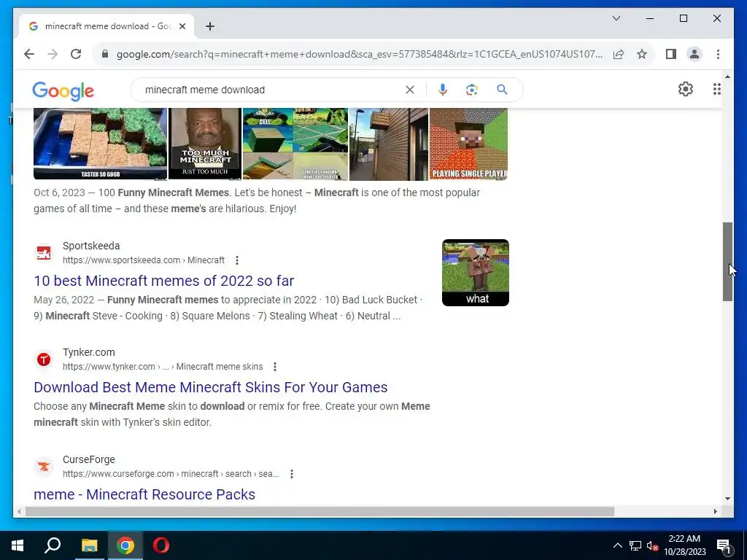Click the tynker.com URL text
Viewport: 747px width, 560px height.
tap(163, 367)
